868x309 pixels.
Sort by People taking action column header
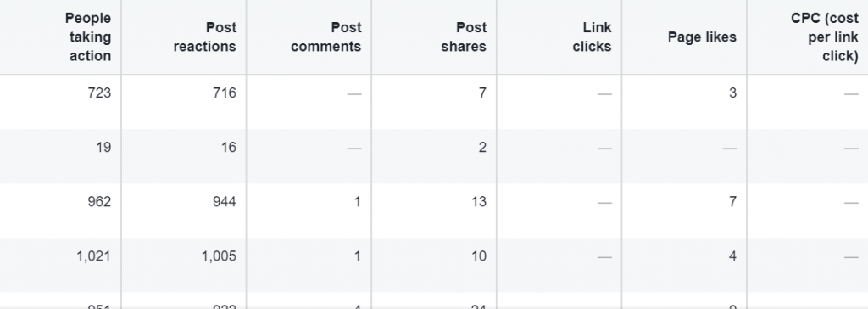(x=88, y=37)
